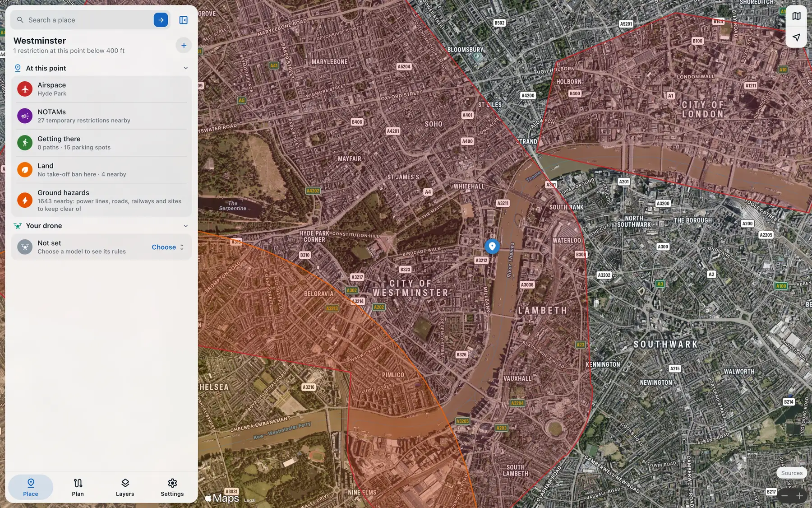Click the 1 restriction below 400 ft text
The image size is (812, 508).
pos(69,51)
